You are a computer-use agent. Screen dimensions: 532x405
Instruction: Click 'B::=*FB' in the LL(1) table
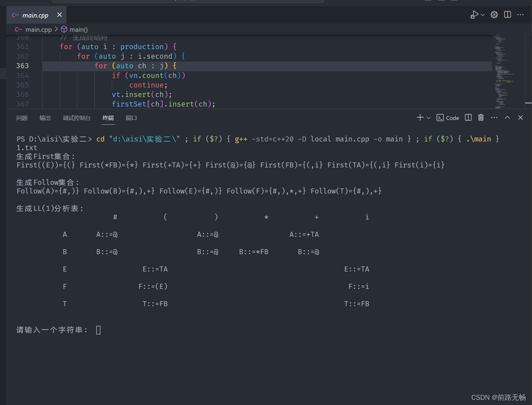[254, 252]
